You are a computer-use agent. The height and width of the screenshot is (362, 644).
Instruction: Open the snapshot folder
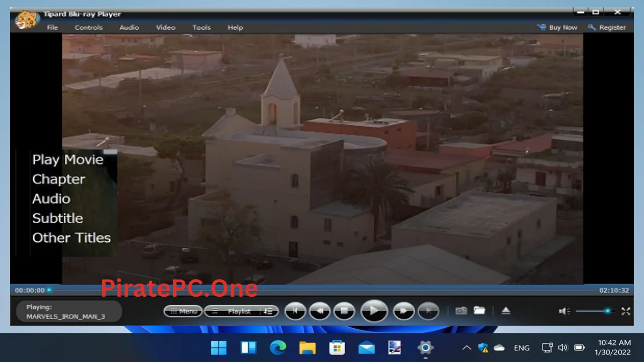[x=479, y=311]
